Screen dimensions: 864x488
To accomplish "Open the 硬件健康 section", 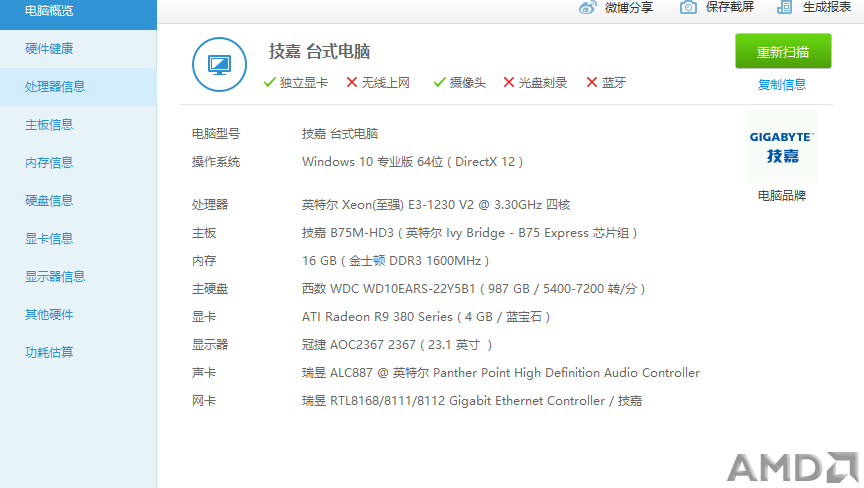I will pos(78,48).
